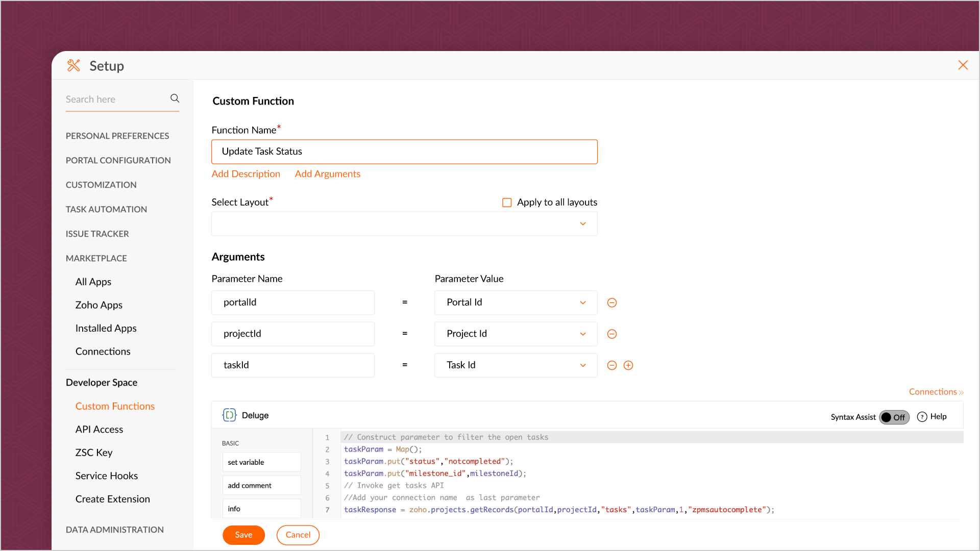This screenshot has height=551, width=980.
Task: Click the Function Name input field
Action: click(404, 152)
